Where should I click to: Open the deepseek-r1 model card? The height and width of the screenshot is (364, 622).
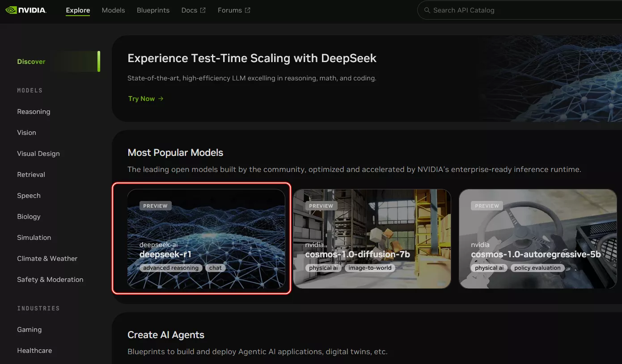(206, 238)
